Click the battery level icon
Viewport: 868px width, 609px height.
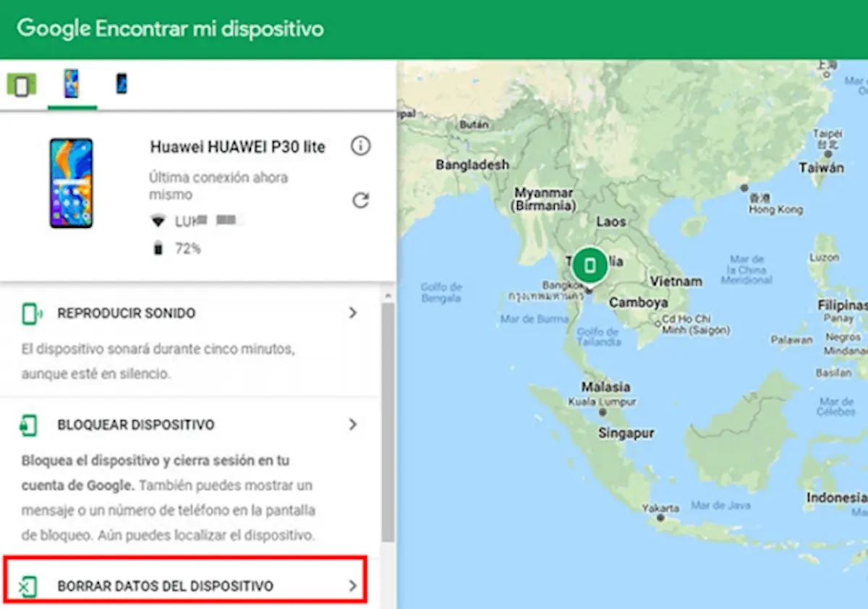pos(158,249)
